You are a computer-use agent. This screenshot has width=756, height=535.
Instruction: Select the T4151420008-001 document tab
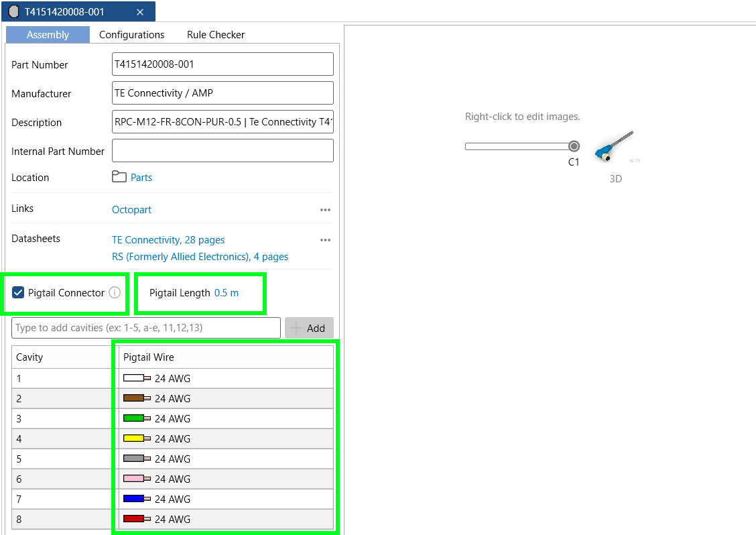click(x=78, y=11)
